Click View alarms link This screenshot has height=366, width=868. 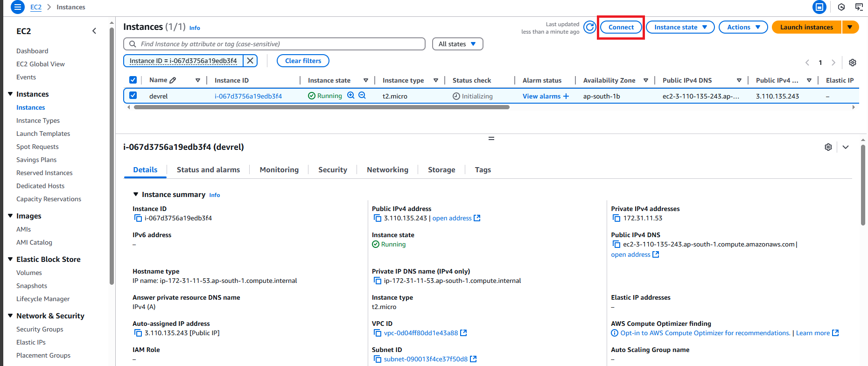541,96
